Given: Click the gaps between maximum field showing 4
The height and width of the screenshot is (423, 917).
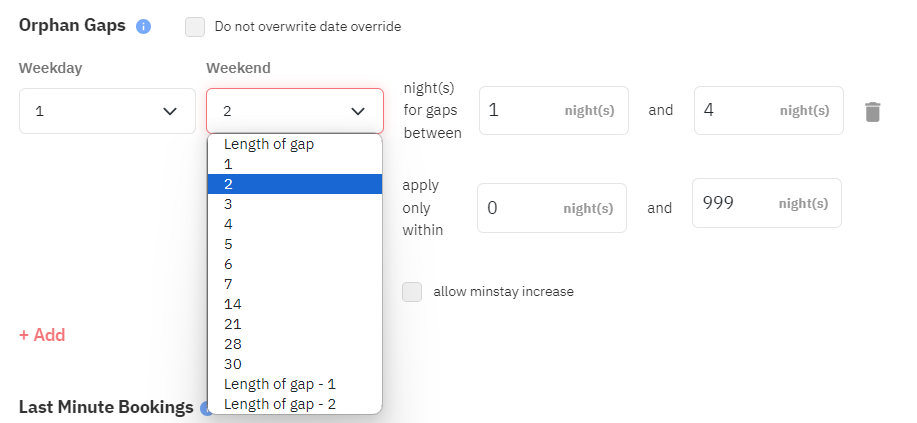Looking at the screenshot, I should tap(768, 111).
